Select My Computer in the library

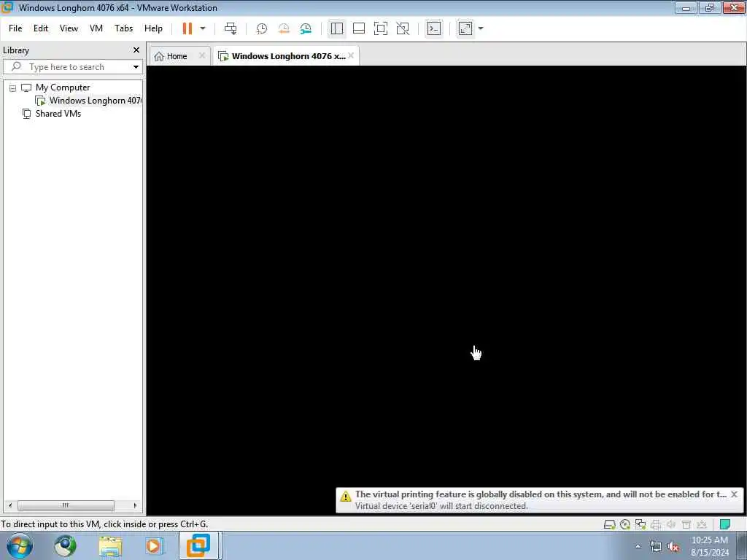63,87
